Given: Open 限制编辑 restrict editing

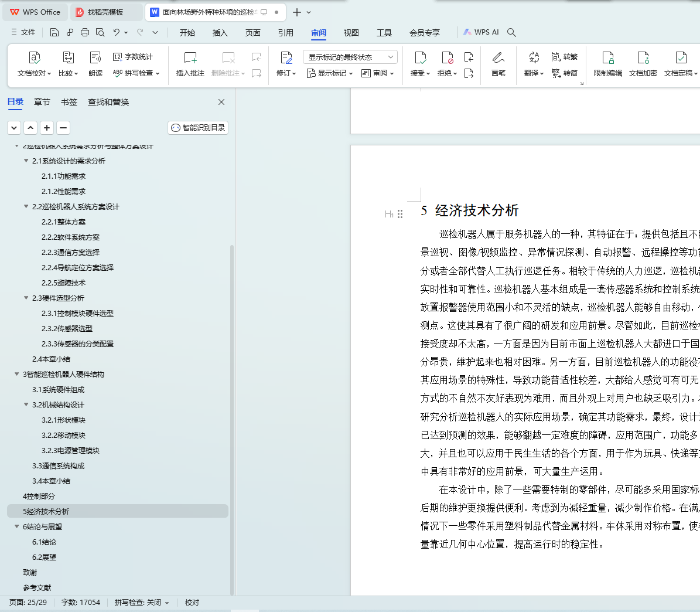Looking at the screenshot, I should click(607, 64).
